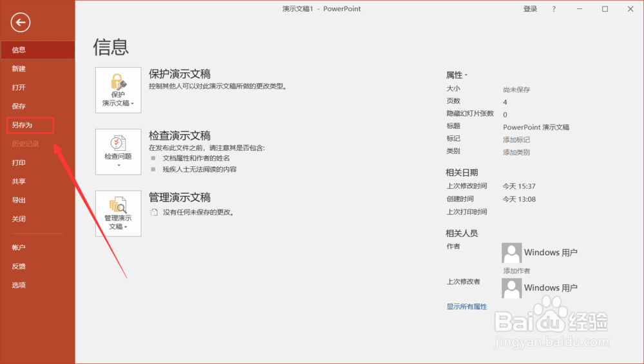Click the 残疾人士无法阅读的内容 text
Viewport: 644px width, 364px height.
200,169
